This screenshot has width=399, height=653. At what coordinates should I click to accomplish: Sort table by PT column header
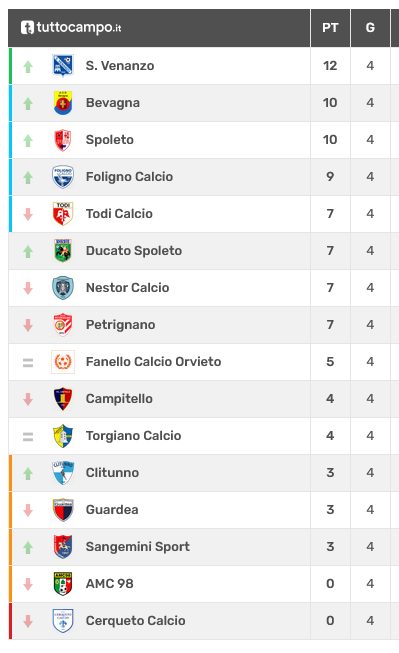click(x=330, y=28)
